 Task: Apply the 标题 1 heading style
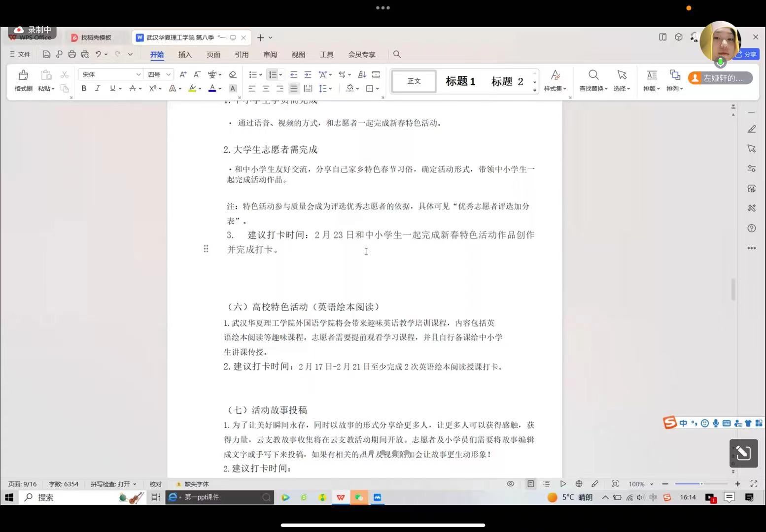click(460, 81)
